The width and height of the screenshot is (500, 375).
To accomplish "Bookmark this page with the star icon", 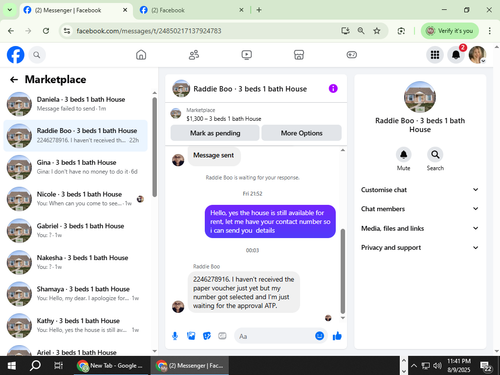I will 377,31.
